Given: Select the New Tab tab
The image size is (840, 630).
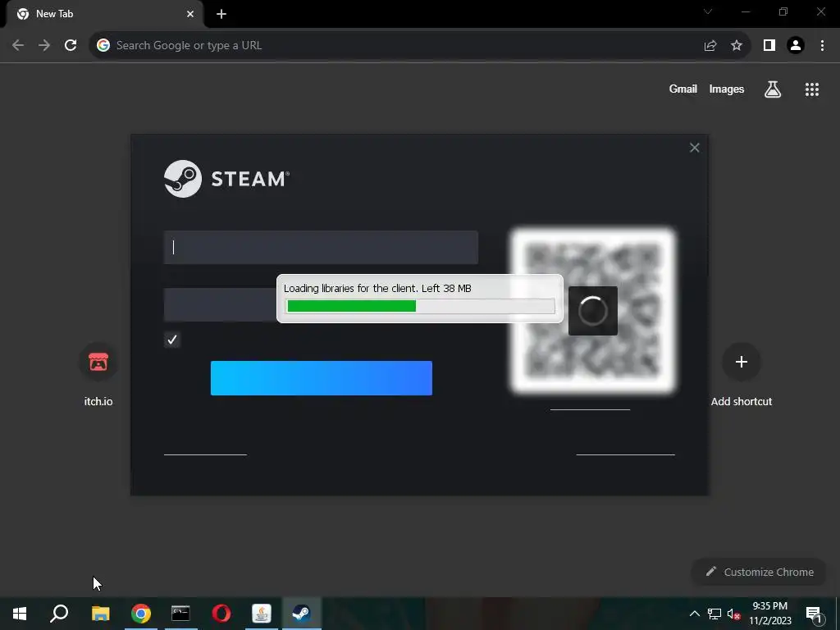Looking at the screenshot, I should (104, 14).
